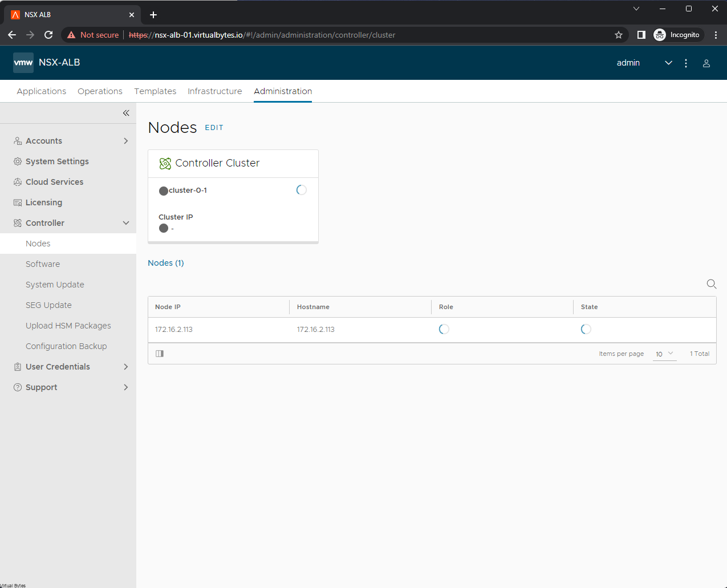727x588 pixels.
Task: Click the user profile icon top right
Action: tap(706, 63)
